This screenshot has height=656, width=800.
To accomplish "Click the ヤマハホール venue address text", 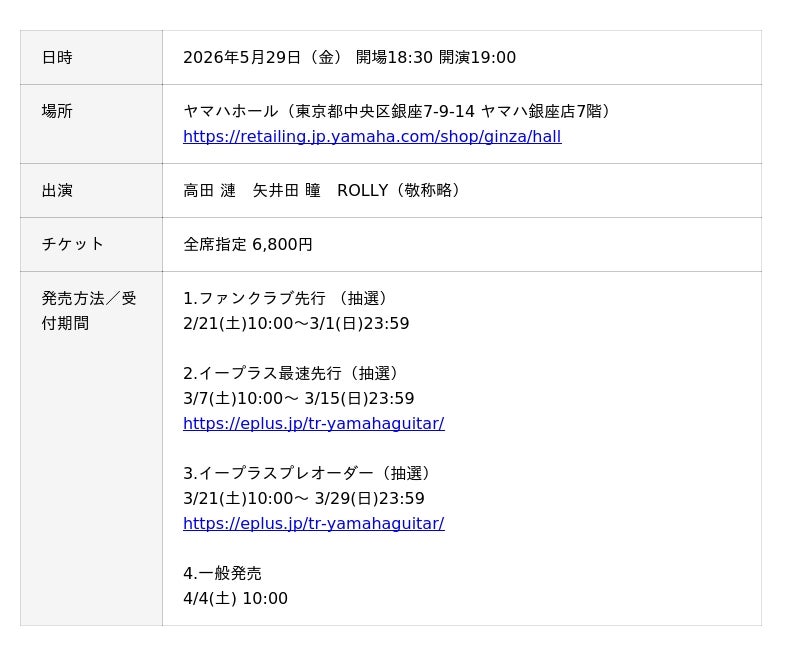I will click(x=400, y=111).
